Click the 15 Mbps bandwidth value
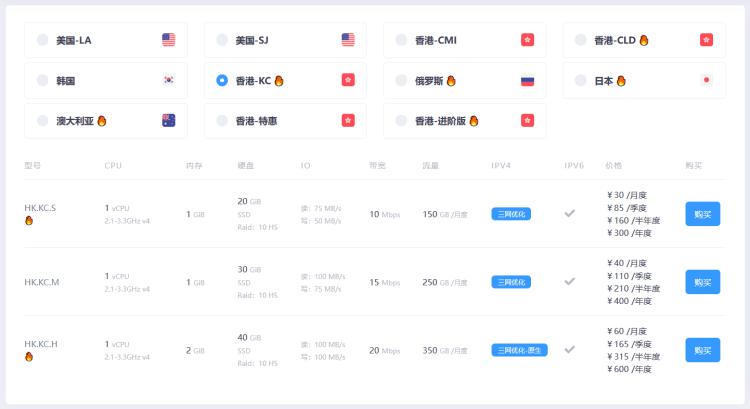Screen dimensions: 750x409 [x=385, y=283]
